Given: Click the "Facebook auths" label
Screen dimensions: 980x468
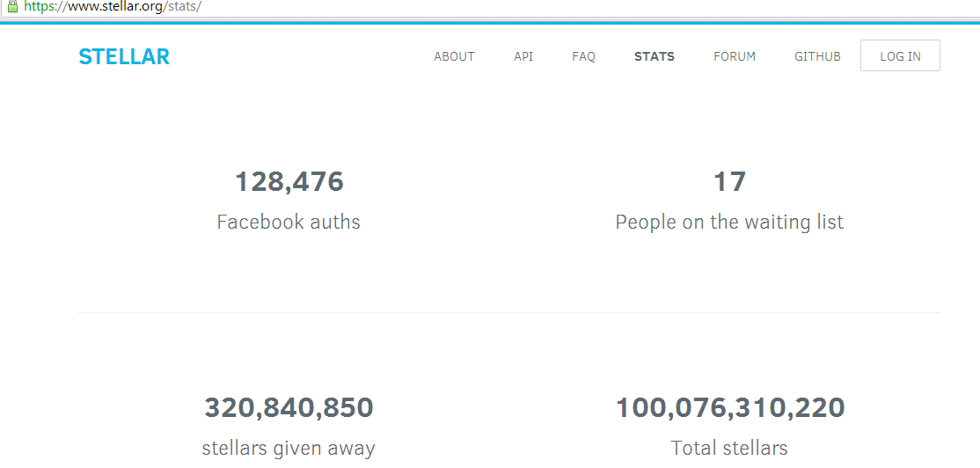Looking at the screenshot, I should (x=289, y=222).
